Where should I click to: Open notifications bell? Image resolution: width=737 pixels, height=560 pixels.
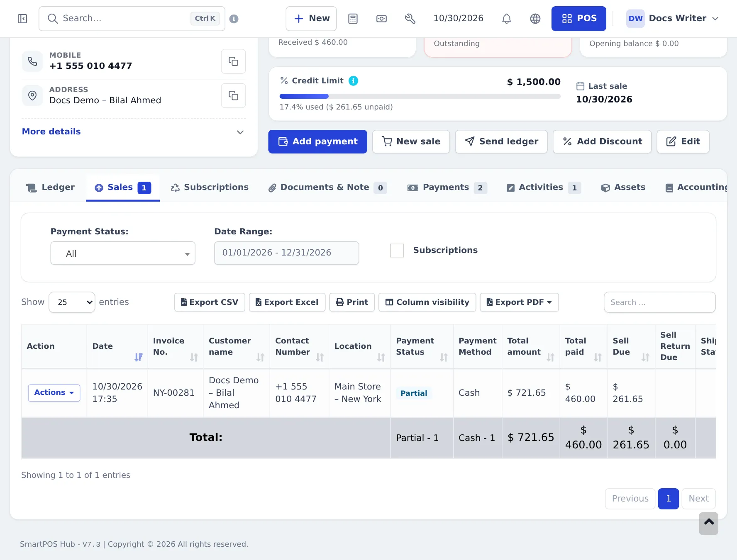coord(507,19)
